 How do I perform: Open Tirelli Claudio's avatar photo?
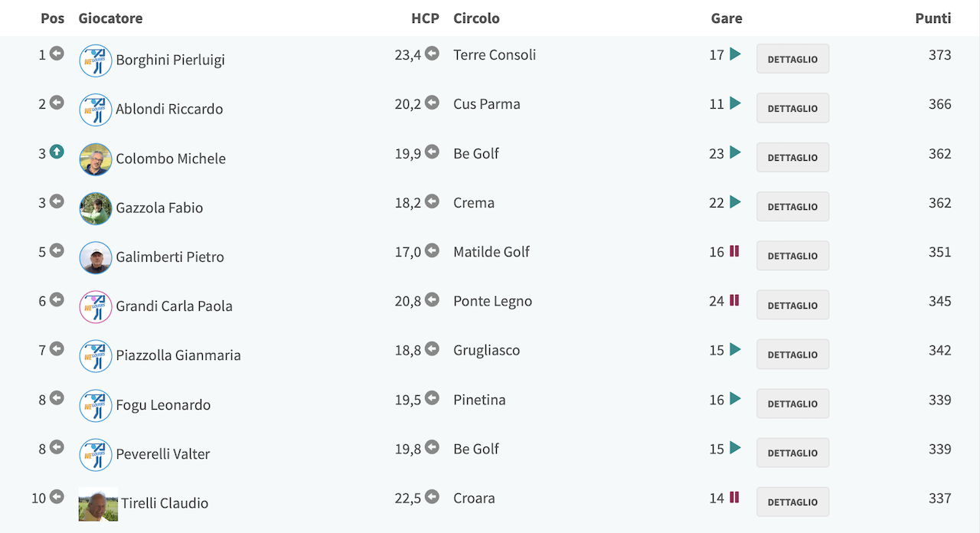click(x=98, y=504)
